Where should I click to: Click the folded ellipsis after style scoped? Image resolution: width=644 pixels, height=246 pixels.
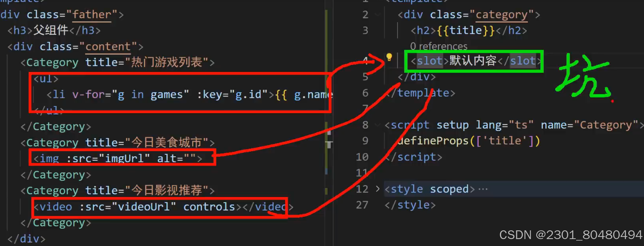pyautogui.click(x=483, y=189)
